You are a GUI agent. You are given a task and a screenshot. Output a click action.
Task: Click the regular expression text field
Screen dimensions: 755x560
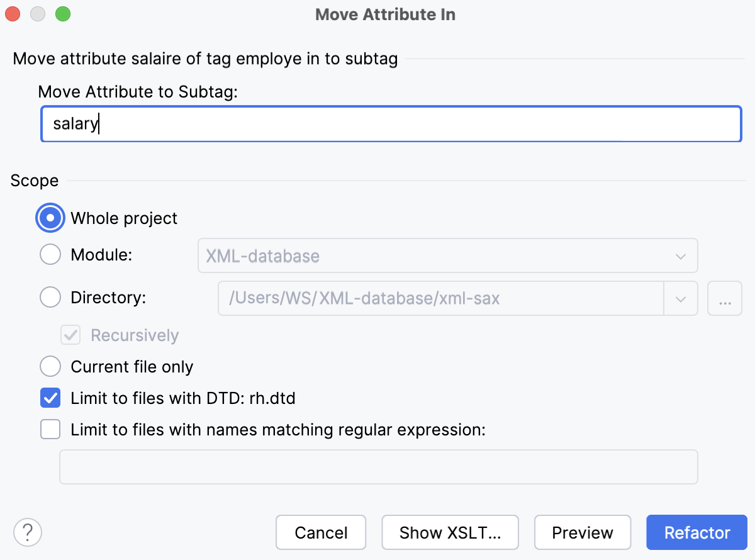(377, 466)
